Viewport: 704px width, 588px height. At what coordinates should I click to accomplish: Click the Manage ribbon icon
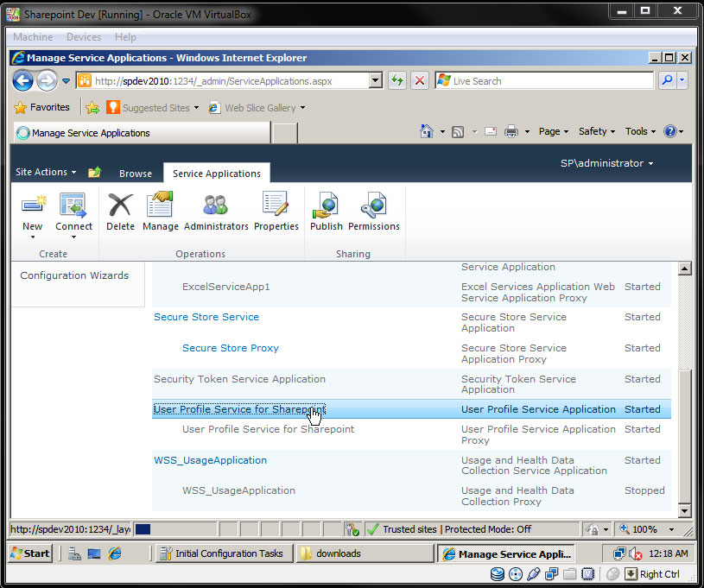pyautogui.click(x=161, y=205)
